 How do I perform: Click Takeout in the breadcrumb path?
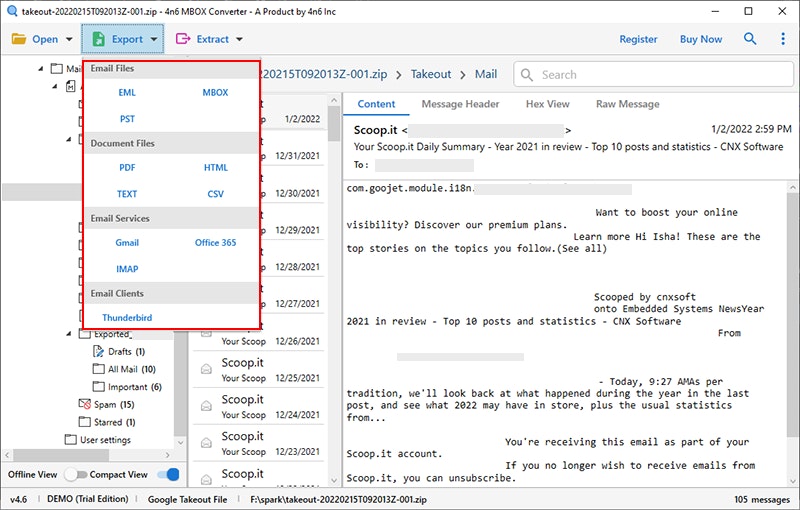click(431, 74)
